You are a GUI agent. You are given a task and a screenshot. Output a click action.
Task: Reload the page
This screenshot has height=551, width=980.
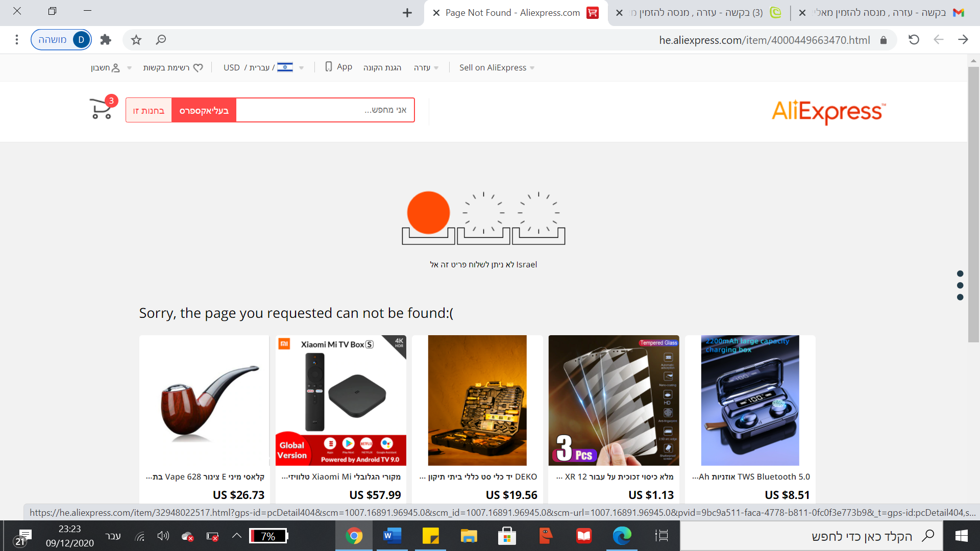coord(914,40)
